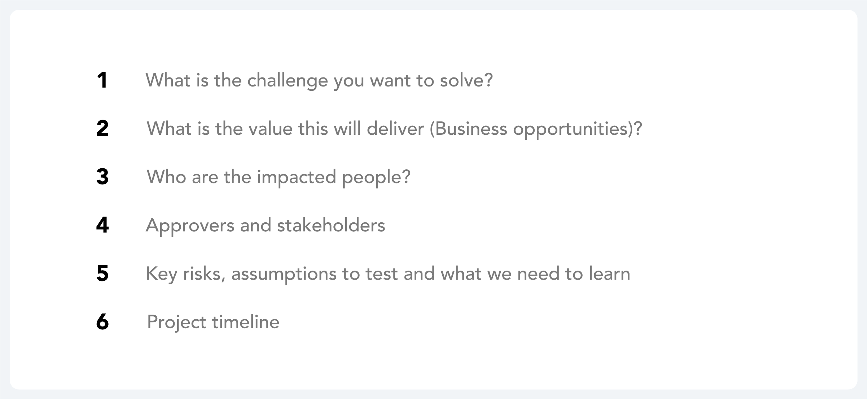
Task: Select the bold number 4
Action: click(x=102, y=225)
